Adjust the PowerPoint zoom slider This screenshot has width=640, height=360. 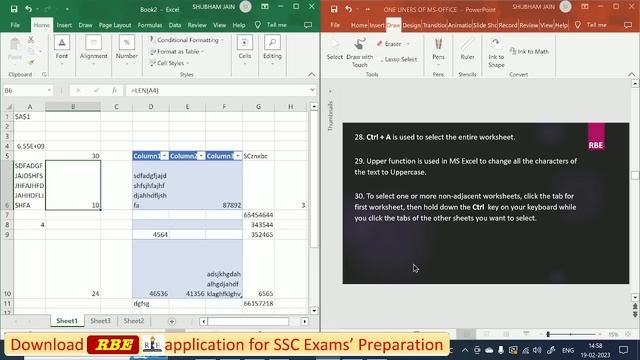coord(548,334)
